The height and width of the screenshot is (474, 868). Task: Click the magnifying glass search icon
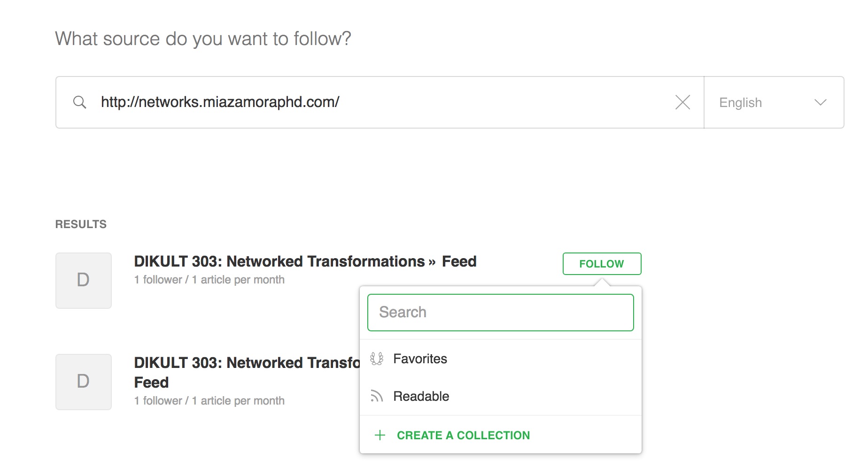pos(80,102)
